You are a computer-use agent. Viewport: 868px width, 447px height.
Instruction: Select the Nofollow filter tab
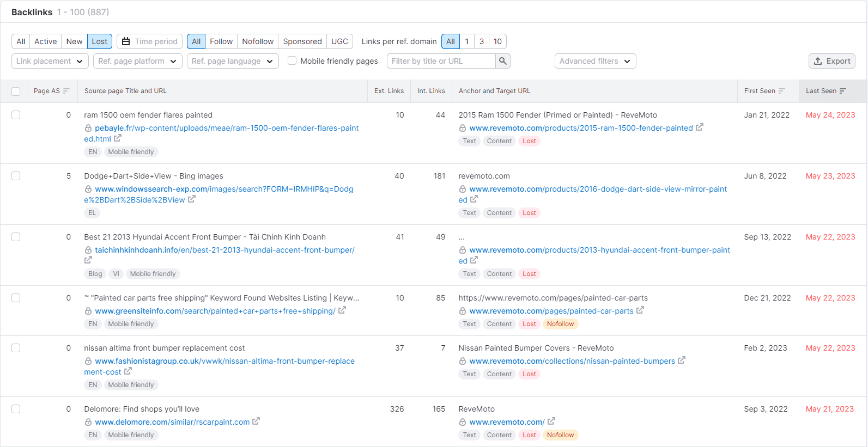pyautogui.click(x=258, y=41)
